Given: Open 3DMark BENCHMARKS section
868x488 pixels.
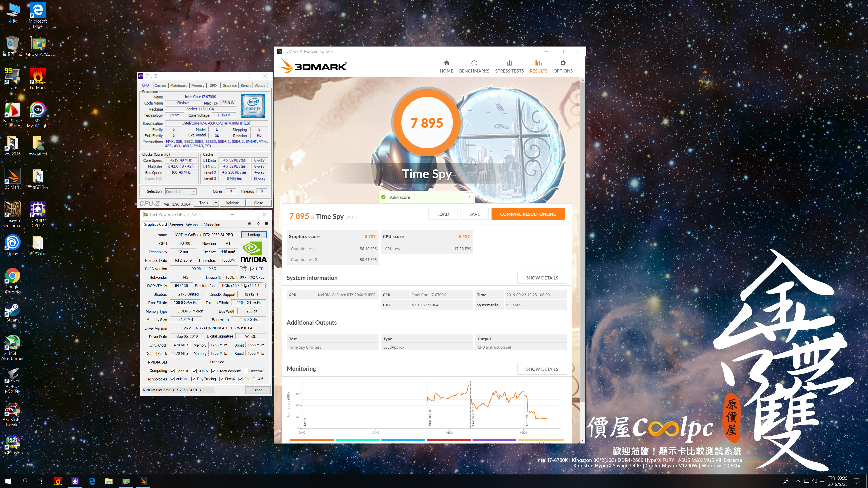Looking at the screenshot, I should (474, 66).
